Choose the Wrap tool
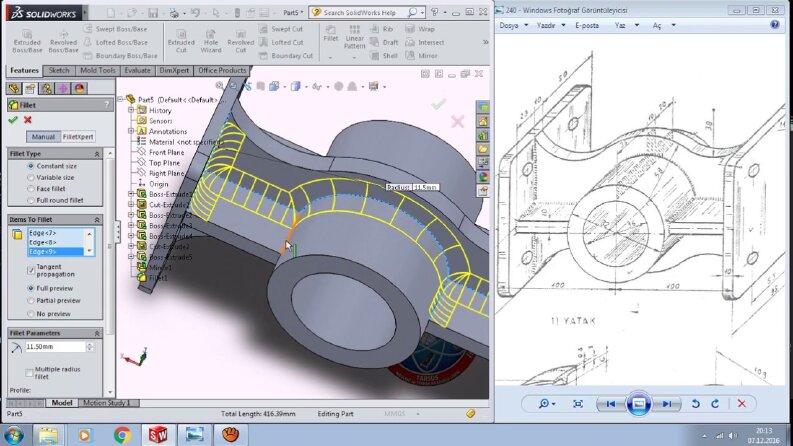The image size is (793, 446). pyautogui.click(x=420, y=29)
